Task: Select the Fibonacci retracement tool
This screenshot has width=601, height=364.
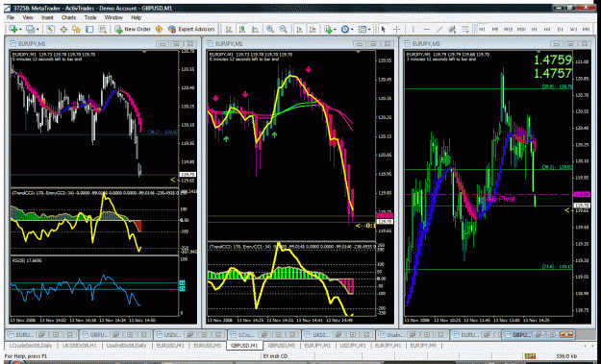Action: [464, 29]
